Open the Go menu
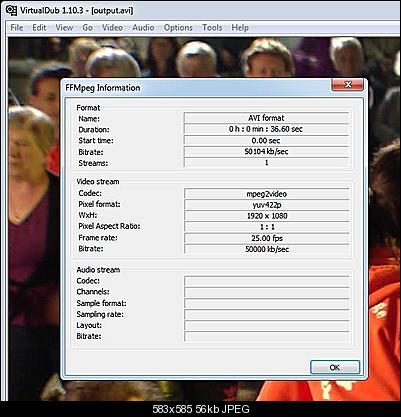Screen dimensions: 401x417 pos(87,28)
